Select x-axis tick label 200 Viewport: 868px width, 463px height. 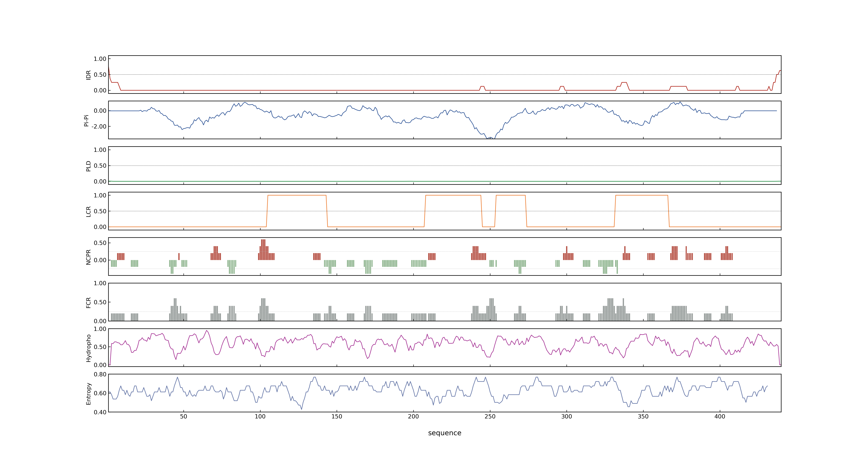413,416
